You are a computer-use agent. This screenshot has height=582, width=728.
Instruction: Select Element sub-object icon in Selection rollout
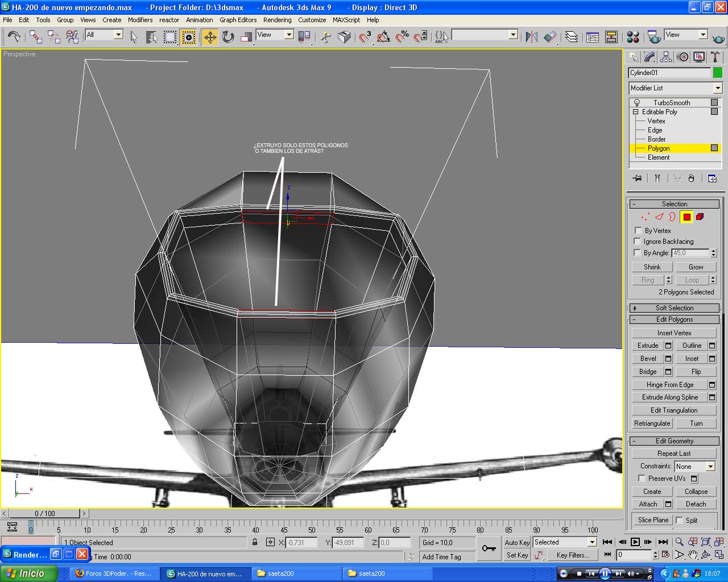click(700, 217)
